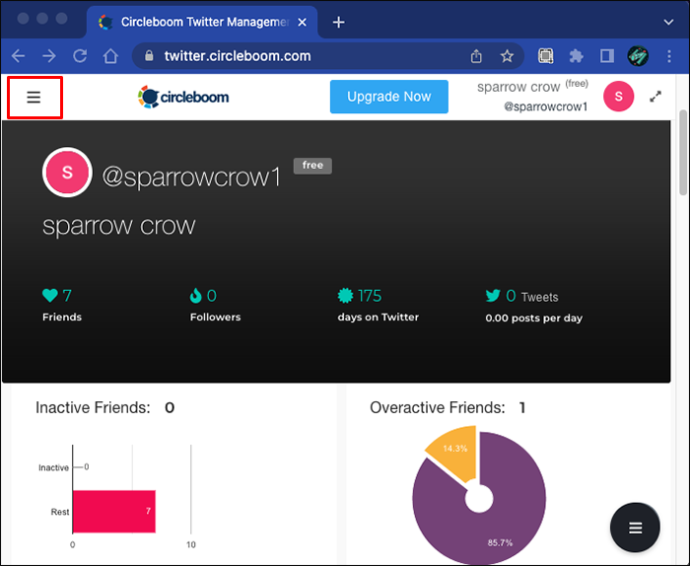Reload the page
The image size is (690, 566).
80,56
